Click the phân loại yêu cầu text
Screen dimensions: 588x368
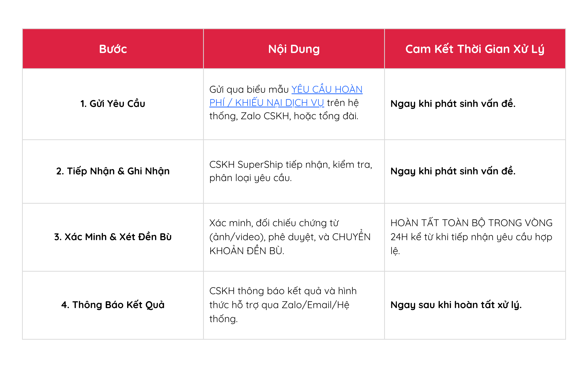[x=250, y=178]
